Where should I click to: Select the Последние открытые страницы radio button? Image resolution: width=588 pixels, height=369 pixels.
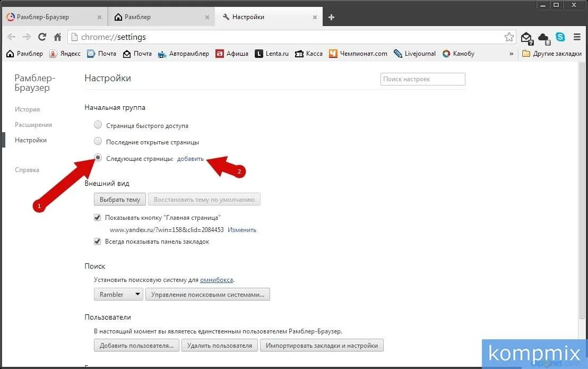[x=98, y=141]
